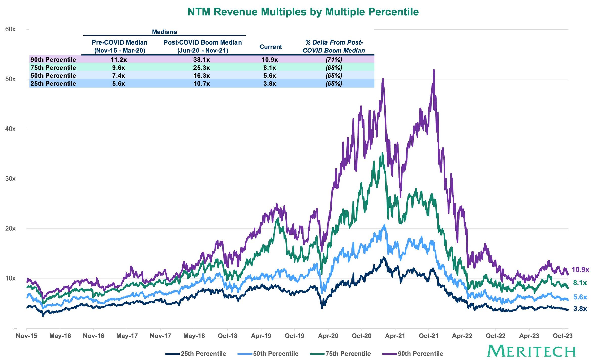Click the Medians table heading
The width and height of the screenshot is (607, 364).
pos(164,32)
